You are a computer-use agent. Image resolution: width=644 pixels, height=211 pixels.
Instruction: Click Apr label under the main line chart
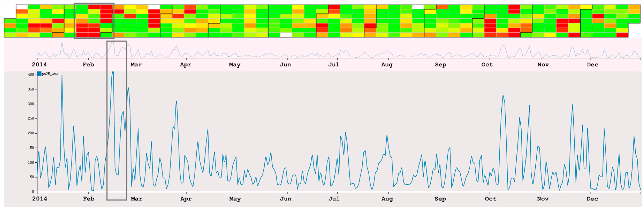(186, 199)
